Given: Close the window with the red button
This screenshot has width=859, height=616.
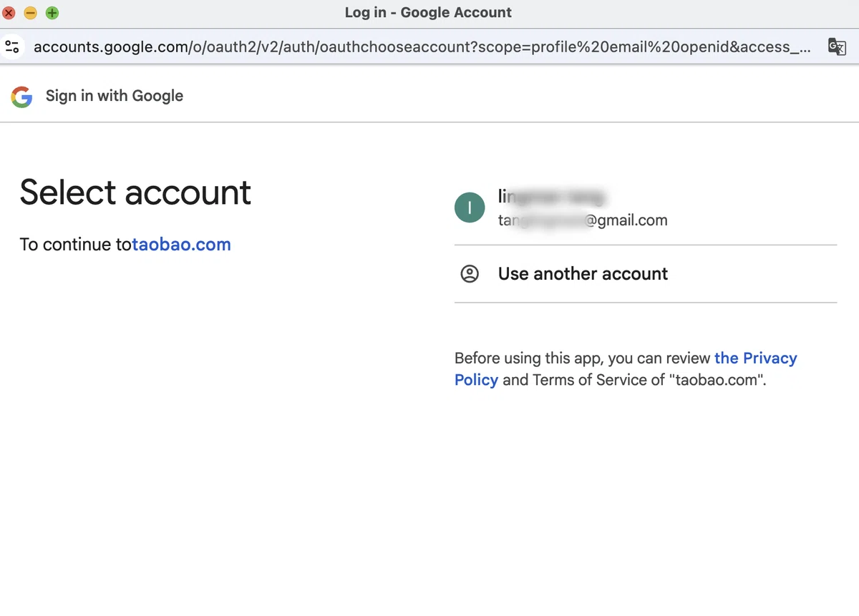Looking at the screenshot, I should (9, 13).
